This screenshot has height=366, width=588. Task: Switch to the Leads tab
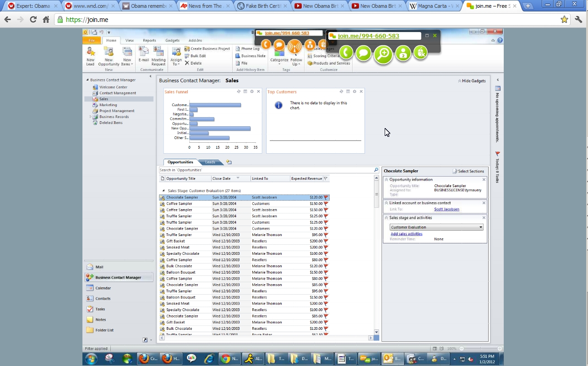[x=210, y=162]
